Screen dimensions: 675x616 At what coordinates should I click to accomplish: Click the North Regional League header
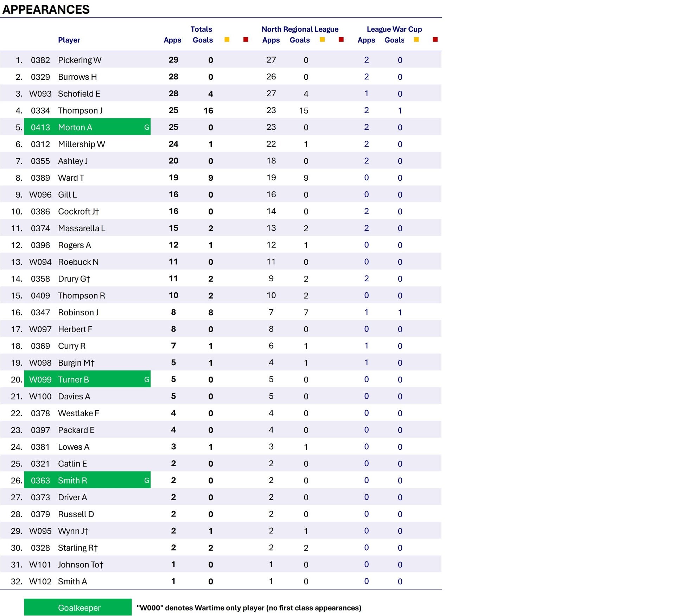tap(300, 29)
